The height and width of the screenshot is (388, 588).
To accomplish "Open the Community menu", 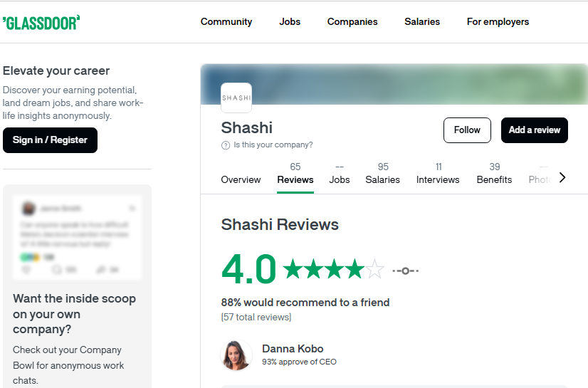I will 226,22.
